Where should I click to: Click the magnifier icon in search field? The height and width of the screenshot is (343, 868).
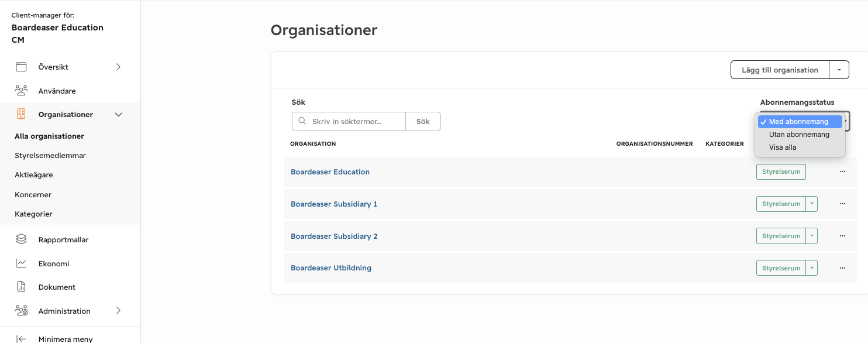(x=302, y=121)
